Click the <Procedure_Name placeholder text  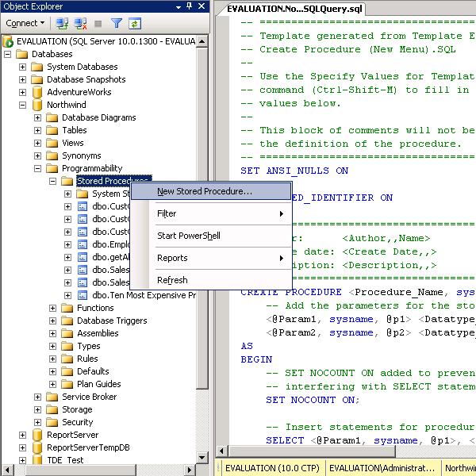pyautogui.click(x=397, y=292)
